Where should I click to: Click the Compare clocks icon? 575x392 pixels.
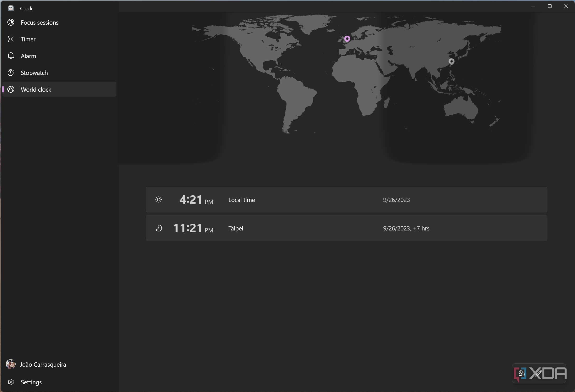pyautogui.click(x=522, y=373)
